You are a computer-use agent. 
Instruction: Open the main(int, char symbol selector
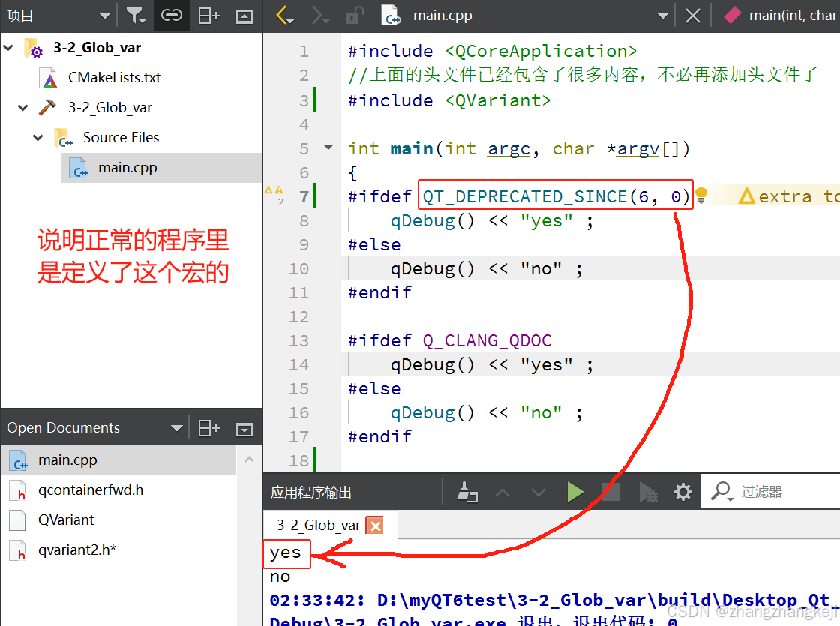click(780, 16)
